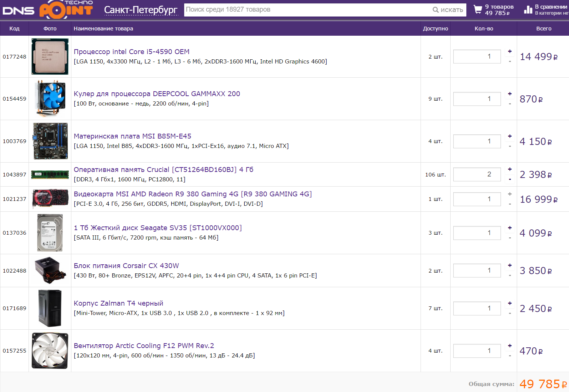Increase quantity of Intel Core i5-4590 processor

pyautogui.click(x=510, y=51)
